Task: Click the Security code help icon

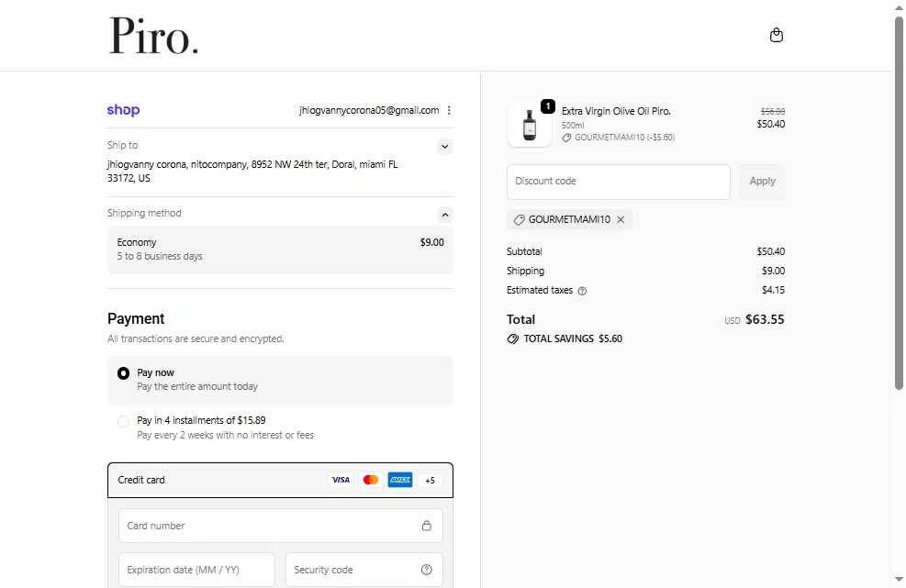Action: point(427,570)
